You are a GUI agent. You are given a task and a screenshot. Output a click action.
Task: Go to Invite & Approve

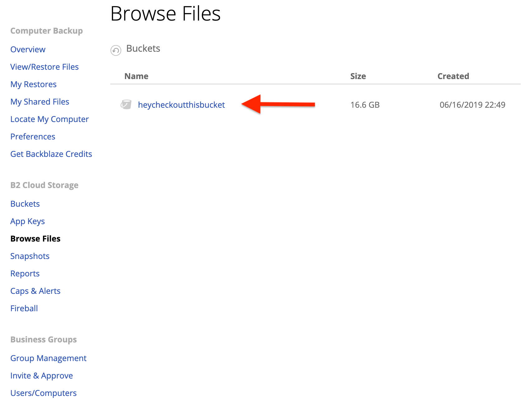41,376
